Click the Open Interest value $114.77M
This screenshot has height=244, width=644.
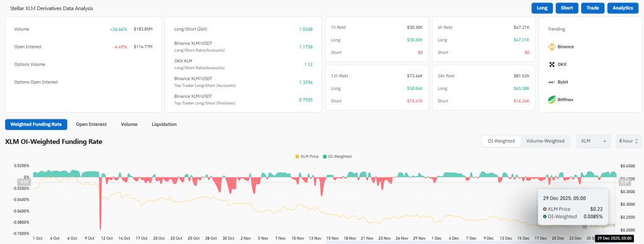tap(143, 47)
